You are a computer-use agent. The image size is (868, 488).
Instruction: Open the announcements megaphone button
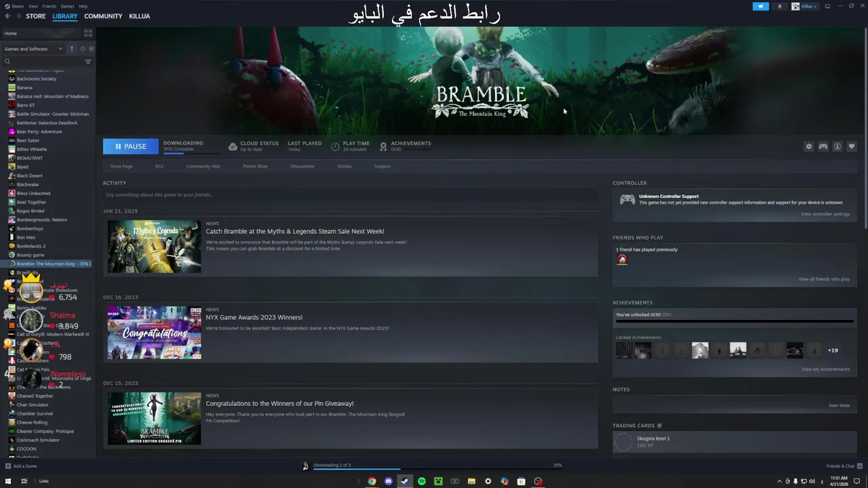click(761, 6)
